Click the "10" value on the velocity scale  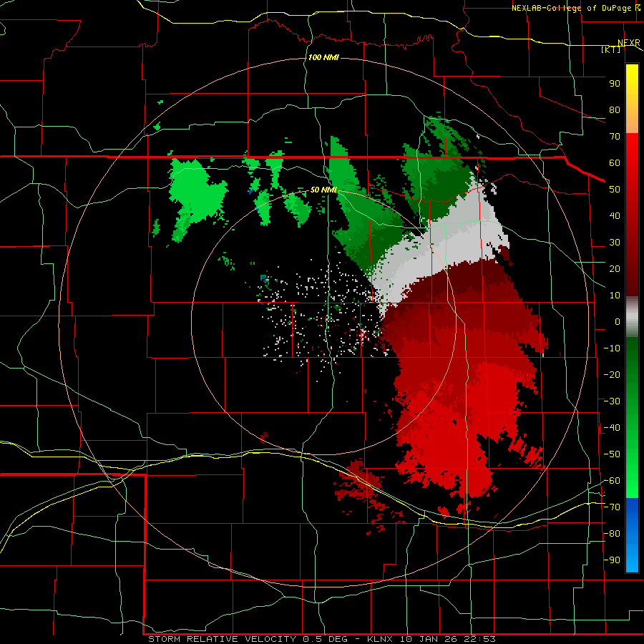[615, 296]
